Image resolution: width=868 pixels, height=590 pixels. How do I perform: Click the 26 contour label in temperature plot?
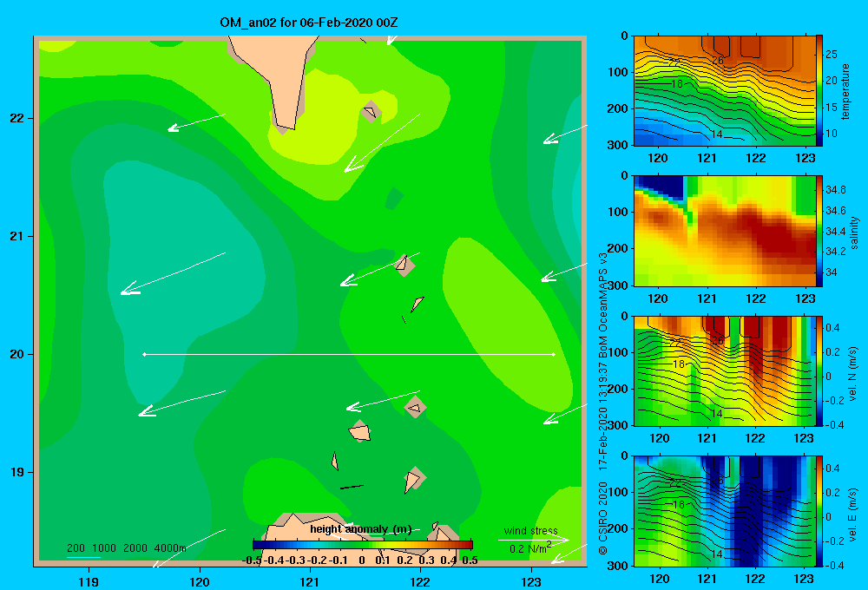[x=718, y=61]
